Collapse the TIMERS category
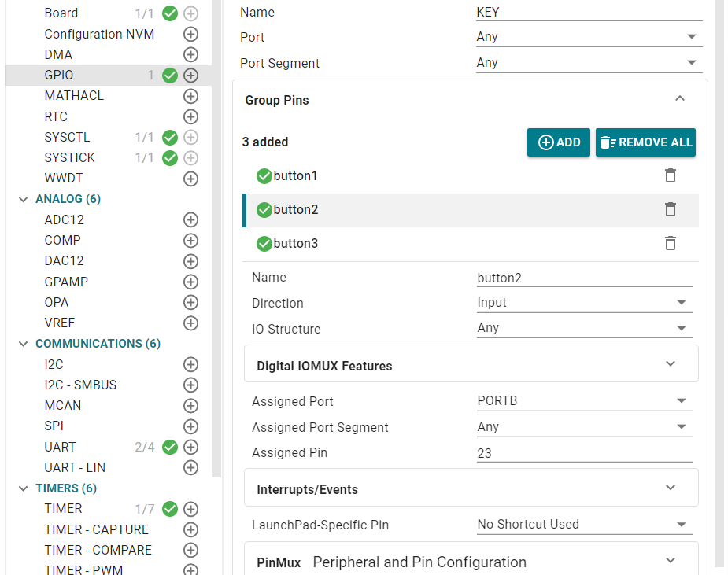The height and width of the screenshot is (575, 728). [x=23, y=488]
